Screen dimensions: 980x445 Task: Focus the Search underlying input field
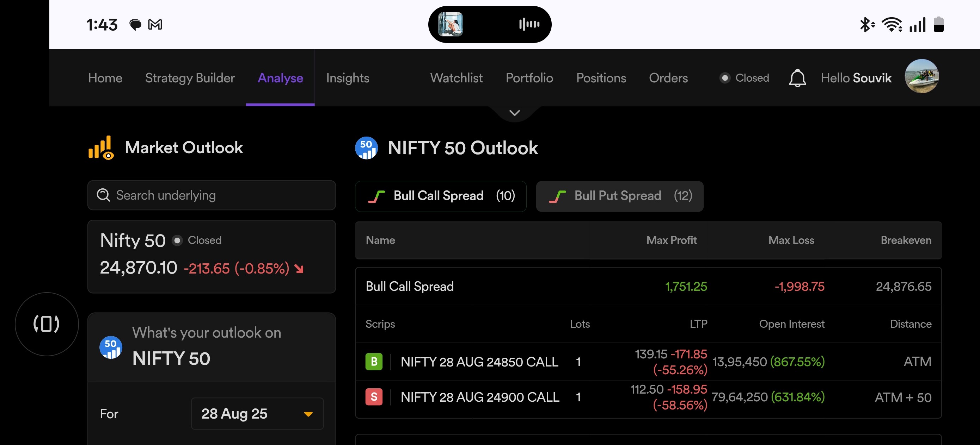(x=212, y=195)
